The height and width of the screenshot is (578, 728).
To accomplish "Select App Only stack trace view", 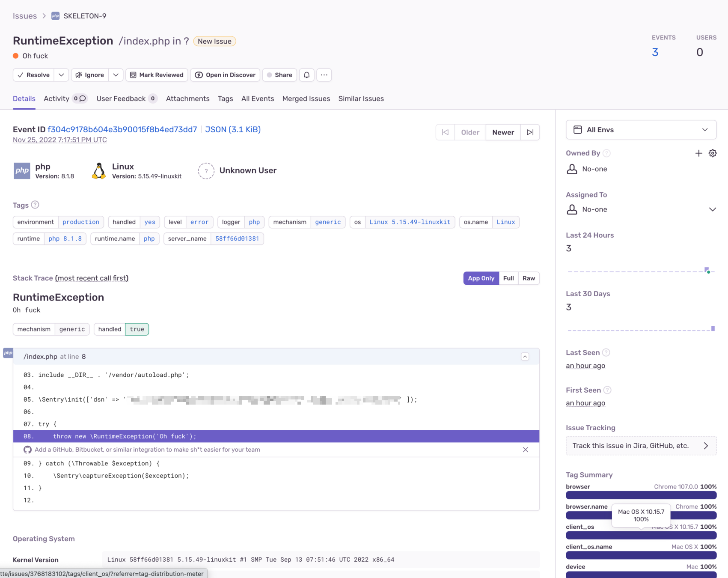I will point(481,278).
